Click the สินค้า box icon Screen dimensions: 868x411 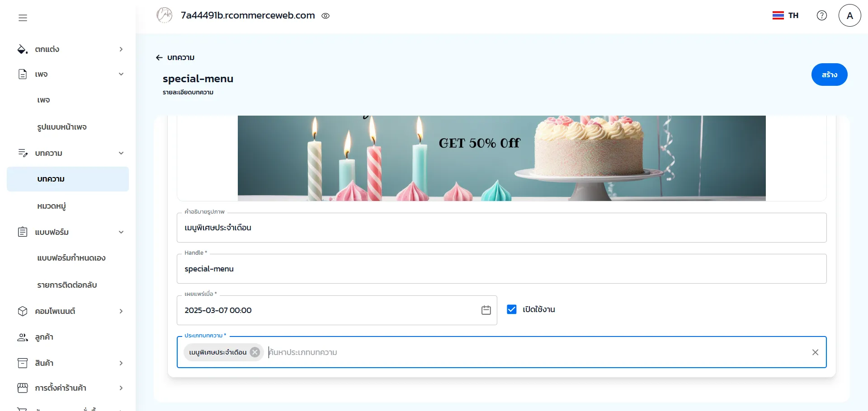(23, 363)
